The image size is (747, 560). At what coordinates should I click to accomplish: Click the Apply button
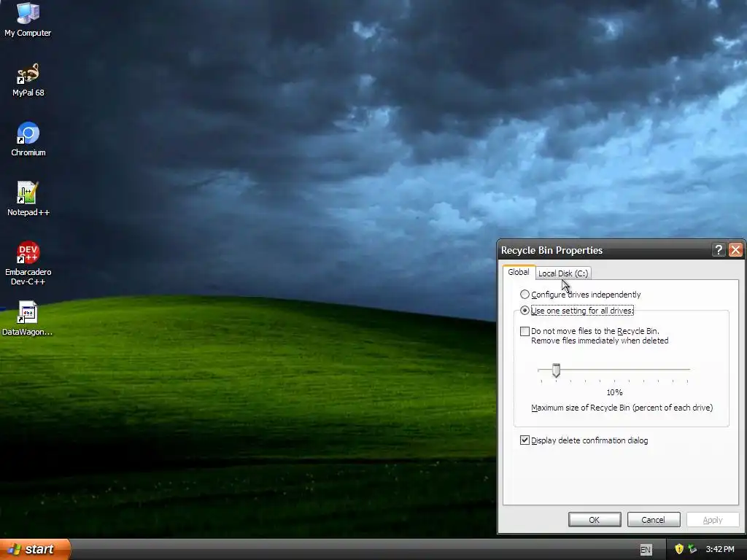712,519
